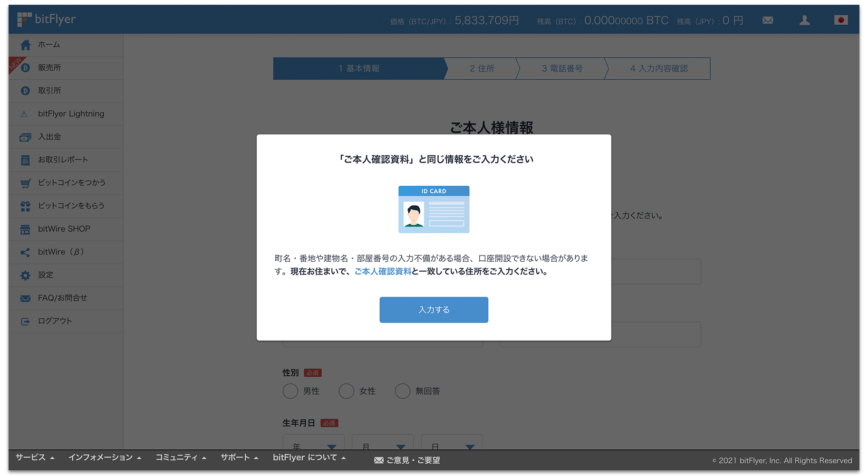Click the 入力する button in the dialog
Viewport: 868px width, 475px height.
point(433,310)
